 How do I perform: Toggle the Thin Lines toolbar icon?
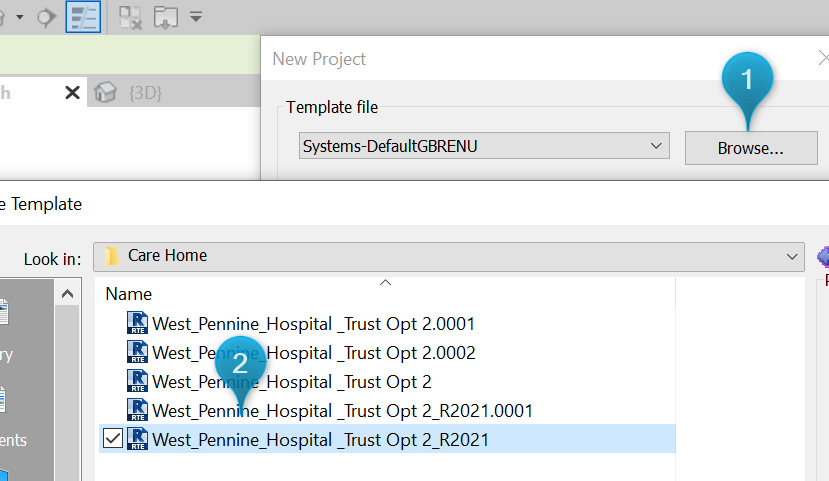click(83, 17)
